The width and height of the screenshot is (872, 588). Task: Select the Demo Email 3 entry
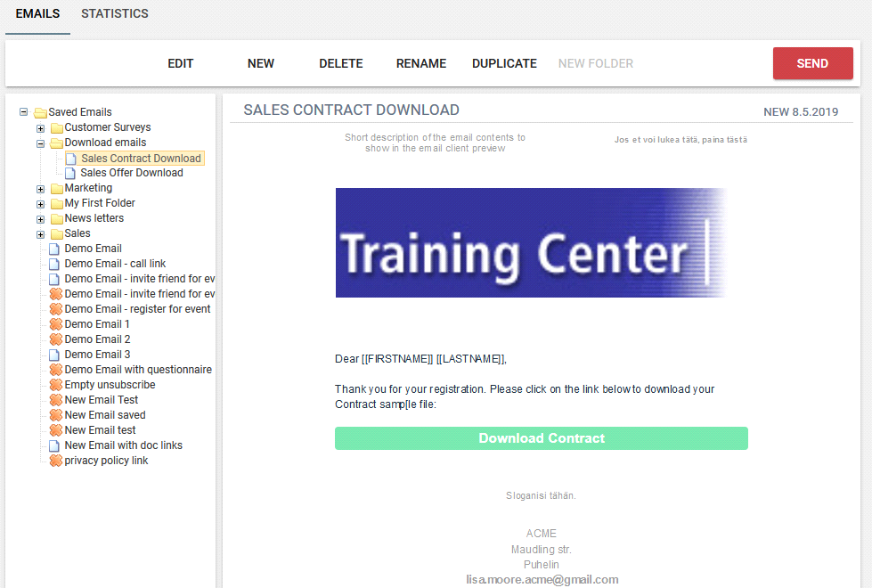97,355
